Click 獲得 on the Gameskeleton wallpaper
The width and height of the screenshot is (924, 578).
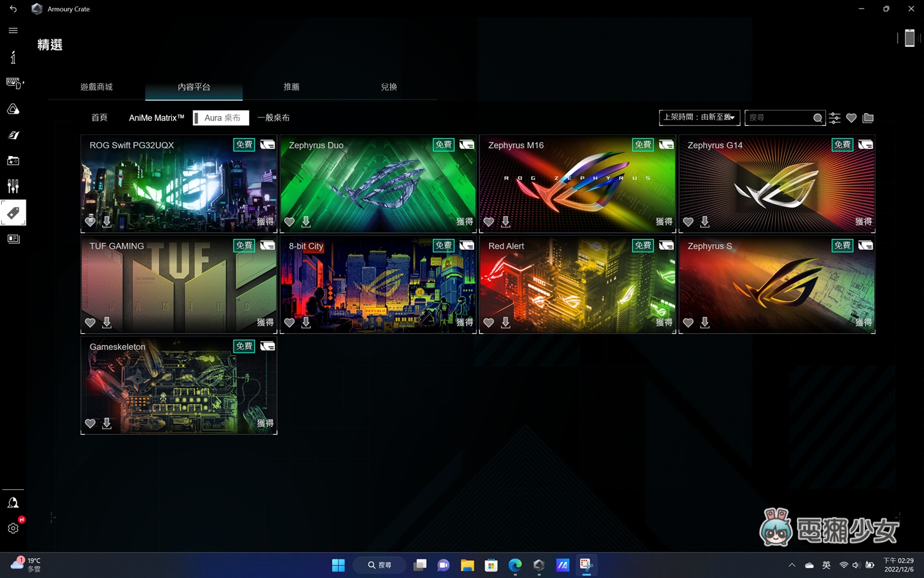[265, 423]
